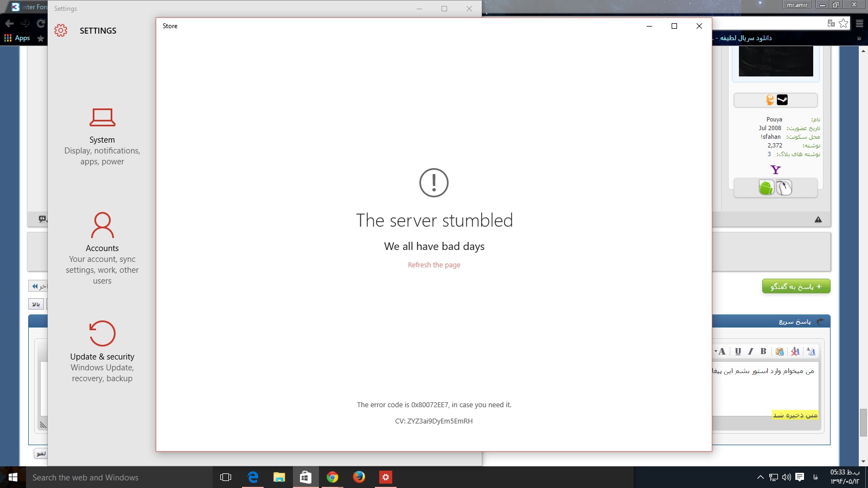Click the Apps bookmarks shortcut
The image size is (868, 488).
[x=17, y=38]
